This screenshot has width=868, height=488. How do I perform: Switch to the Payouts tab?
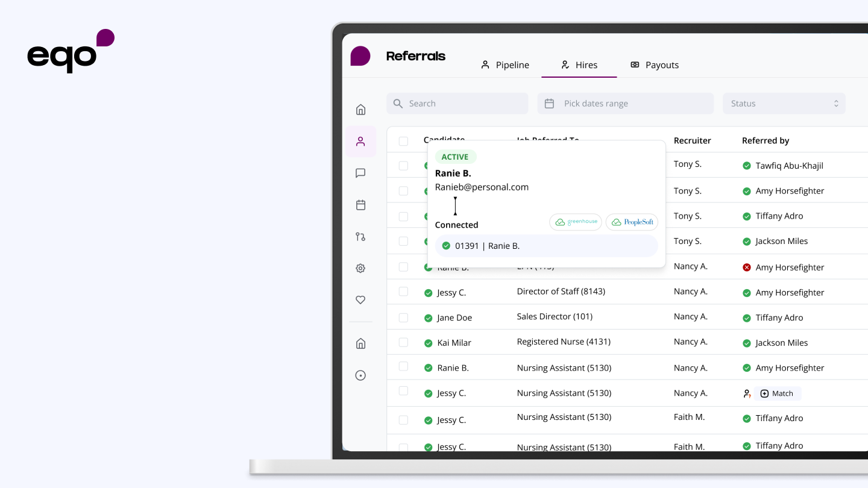click(655, 65)
